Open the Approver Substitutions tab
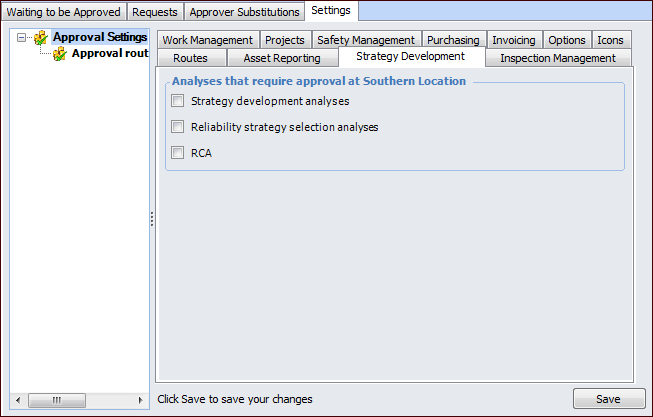The width and height of the screenshot is (653, 417). [x=244, y=12]
